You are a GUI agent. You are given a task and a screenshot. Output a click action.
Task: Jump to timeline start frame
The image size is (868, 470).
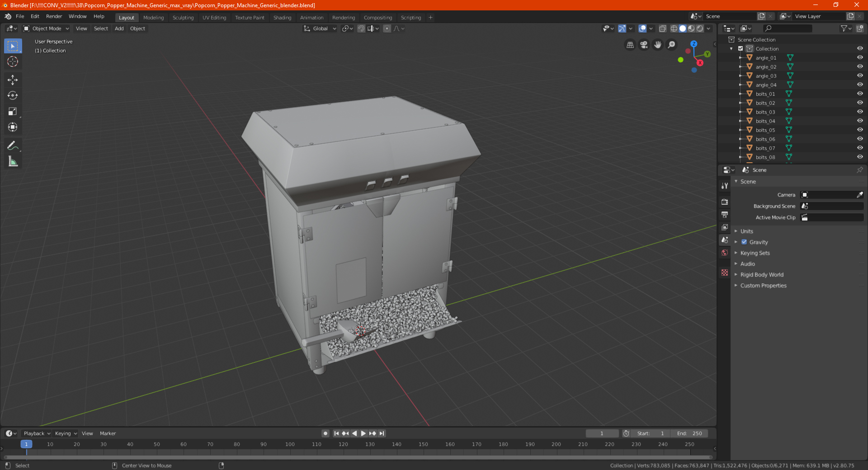pyautogui.click(x=336, y=433)
